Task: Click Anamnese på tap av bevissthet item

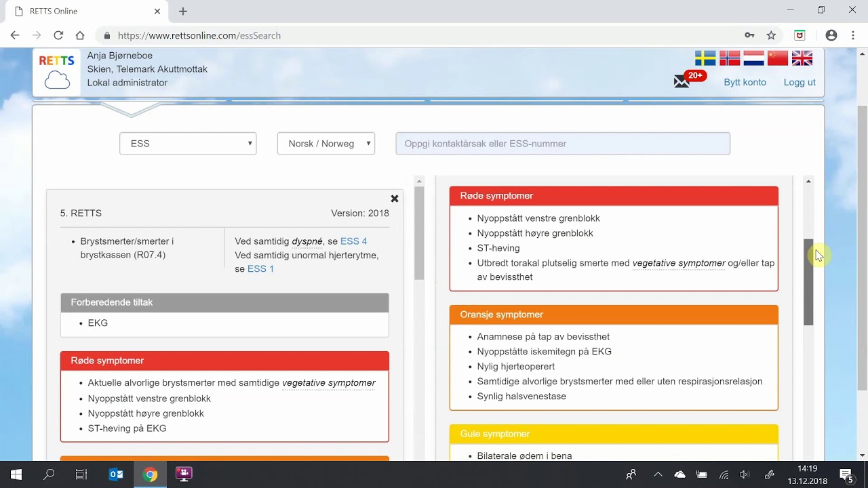Action: [x=543, y=337]
